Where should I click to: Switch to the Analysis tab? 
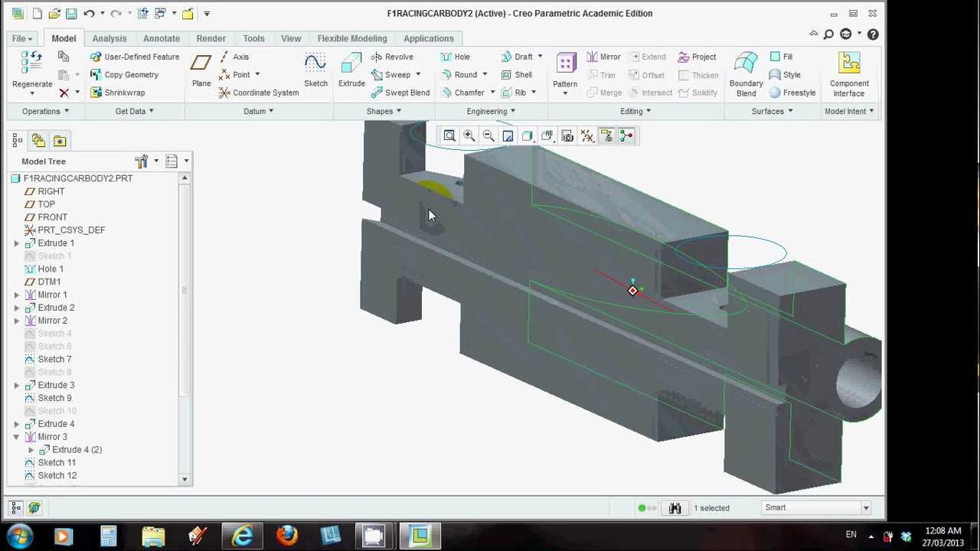tap(109, 38)
